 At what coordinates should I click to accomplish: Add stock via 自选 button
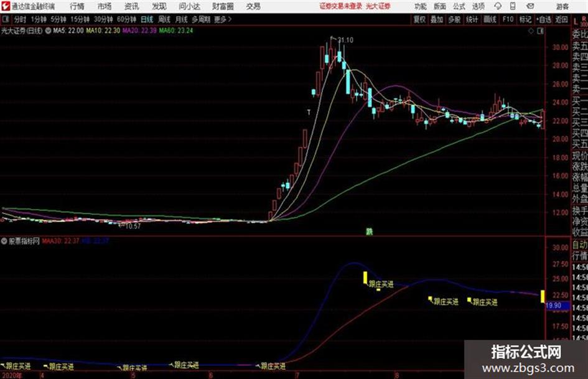[543, 19]
